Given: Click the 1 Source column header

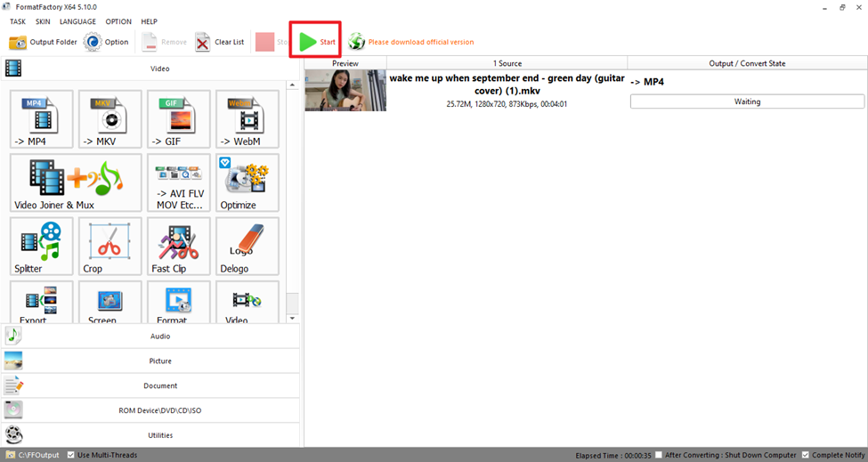Looking at the screenshot, I should tap(507, 63).
